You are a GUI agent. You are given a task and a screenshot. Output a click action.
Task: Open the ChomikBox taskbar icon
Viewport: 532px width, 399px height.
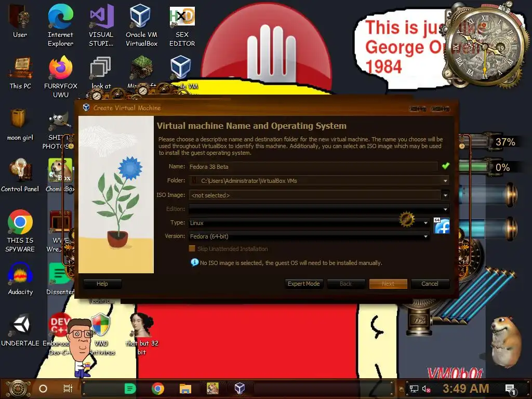212,389
